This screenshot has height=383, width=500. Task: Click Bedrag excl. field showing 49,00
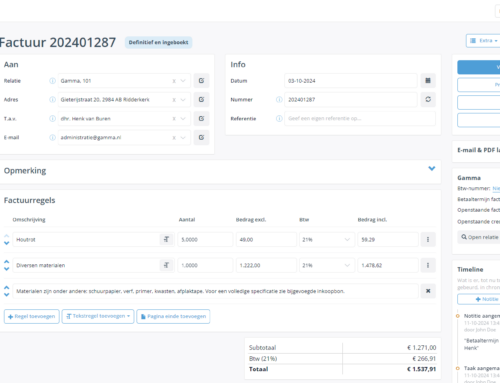click(266, 239)
